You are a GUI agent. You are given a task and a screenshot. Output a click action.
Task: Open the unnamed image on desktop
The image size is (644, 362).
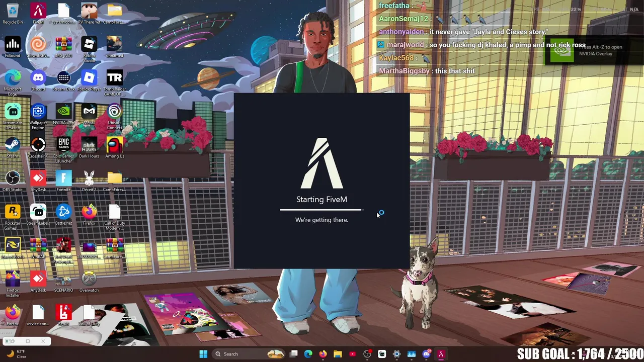click(x=115, y=47)
